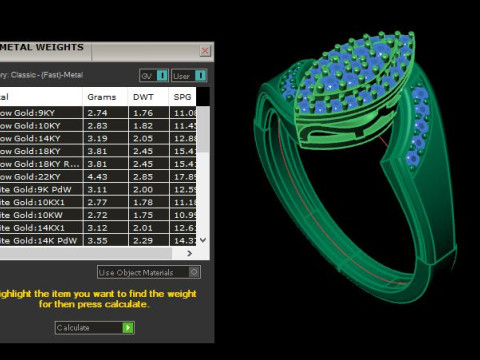Click the horizontal scrollbar thumb
The height and width of the screenshot is (360, 480).
click(85, 253)
